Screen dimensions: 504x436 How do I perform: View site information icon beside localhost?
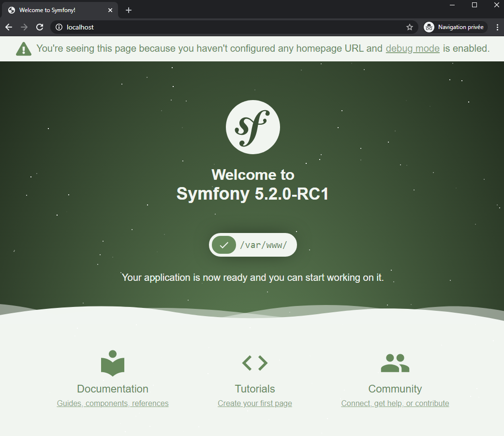[59, 27]
